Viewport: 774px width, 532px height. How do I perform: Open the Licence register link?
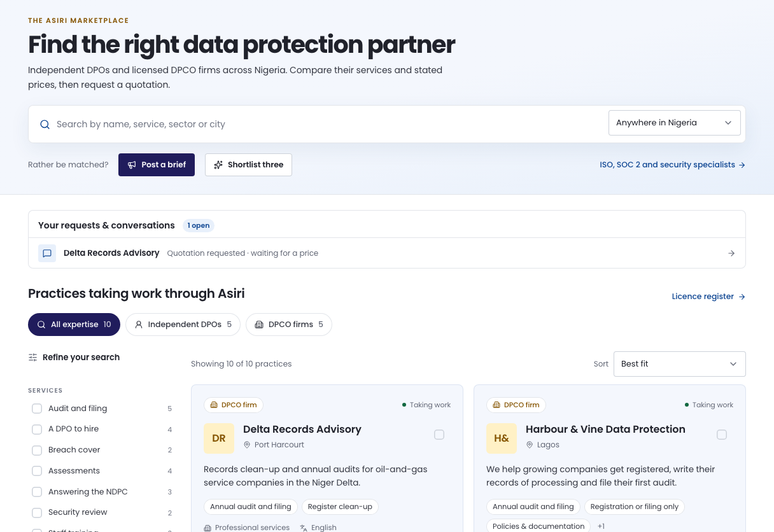(708, 297)
